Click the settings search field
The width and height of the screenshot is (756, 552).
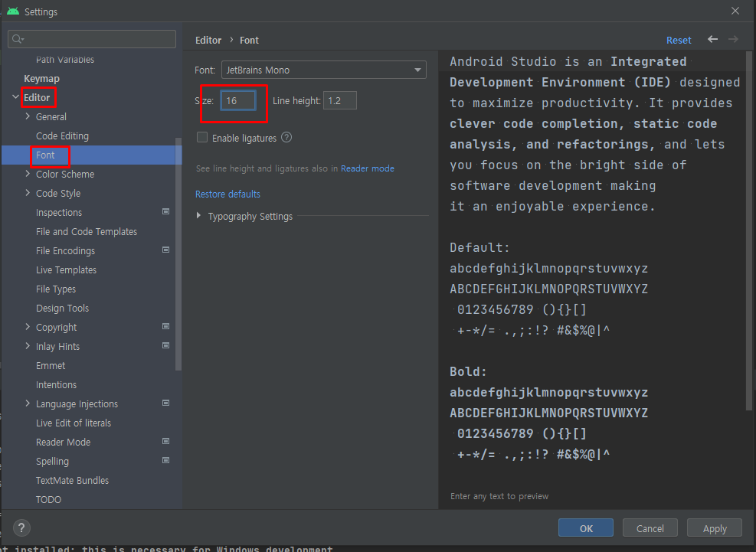tap(92, 39)
